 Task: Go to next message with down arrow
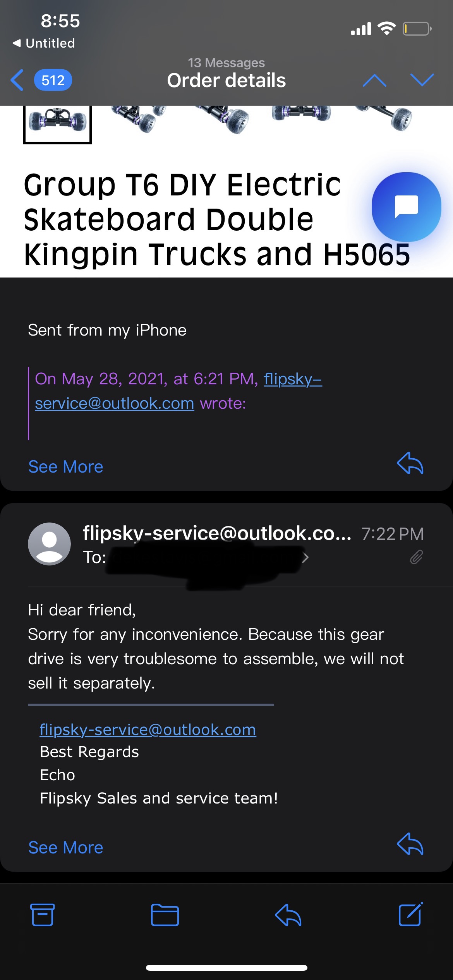point(422,81)
